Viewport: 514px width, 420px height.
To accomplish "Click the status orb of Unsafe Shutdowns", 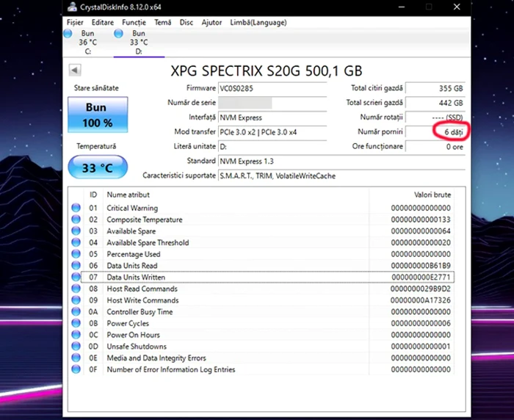I will pyautogui.click(x=76, y=346).
